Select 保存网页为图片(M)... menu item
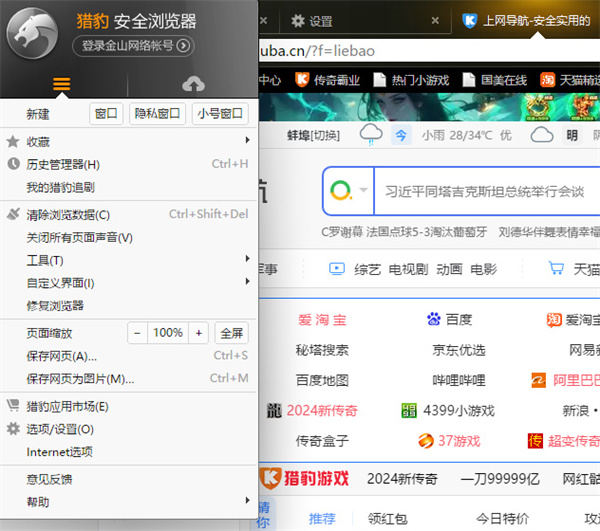This screenshot has height=531, width=600. [129, 379]
